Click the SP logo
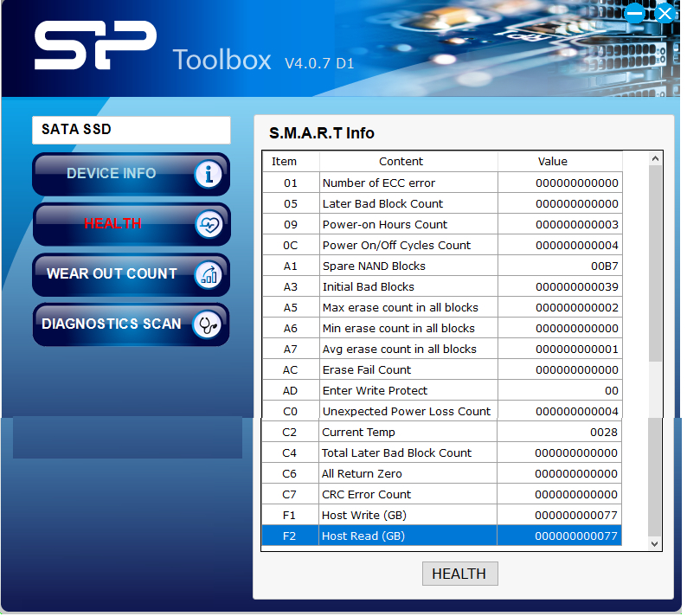This screenshot has width=687, height=616. (x=95, y=45)
